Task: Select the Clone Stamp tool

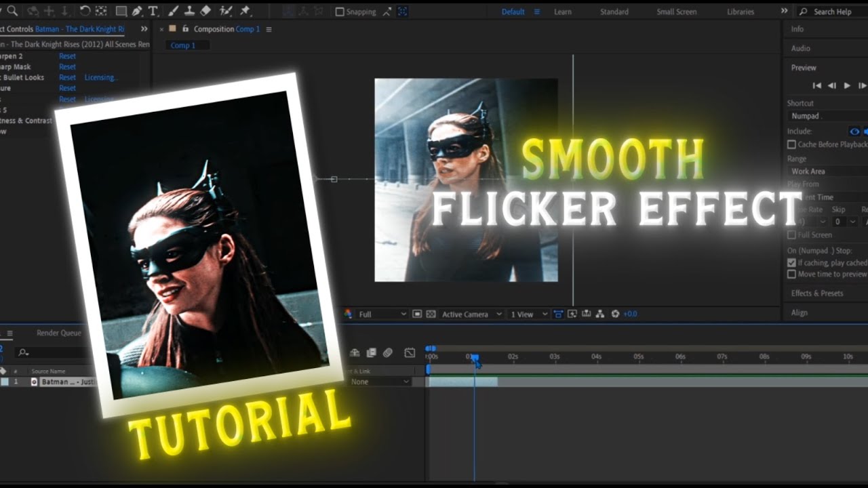Action: pyautogui.click(x=190, y=11)
